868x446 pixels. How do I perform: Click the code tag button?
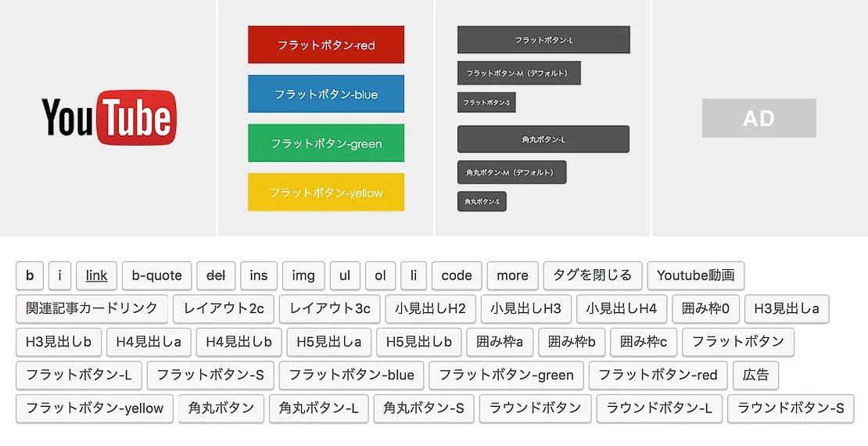[457, 275]
